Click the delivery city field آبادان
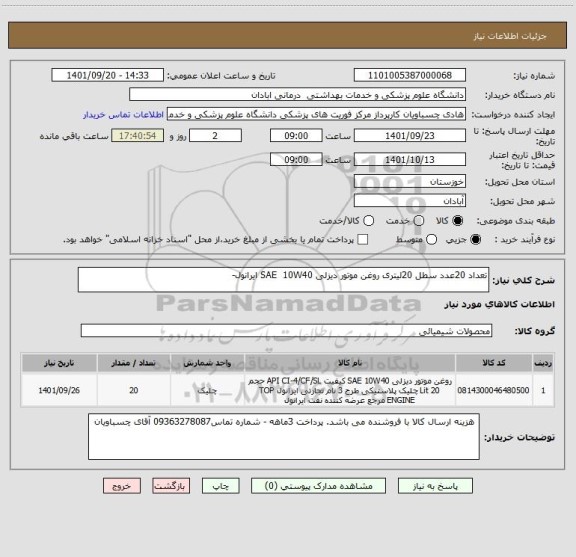Viewport: 576px width, 557px height. coord(410,201)
